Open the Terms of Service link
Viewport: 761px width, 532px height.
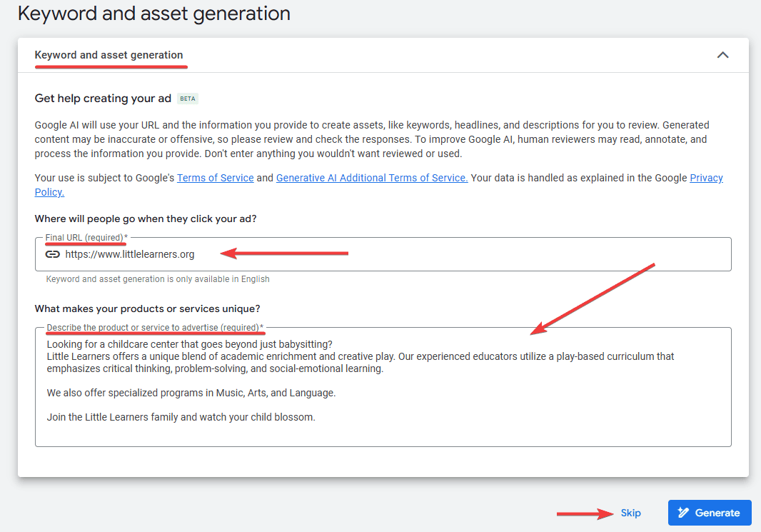[x=215, y=177]
